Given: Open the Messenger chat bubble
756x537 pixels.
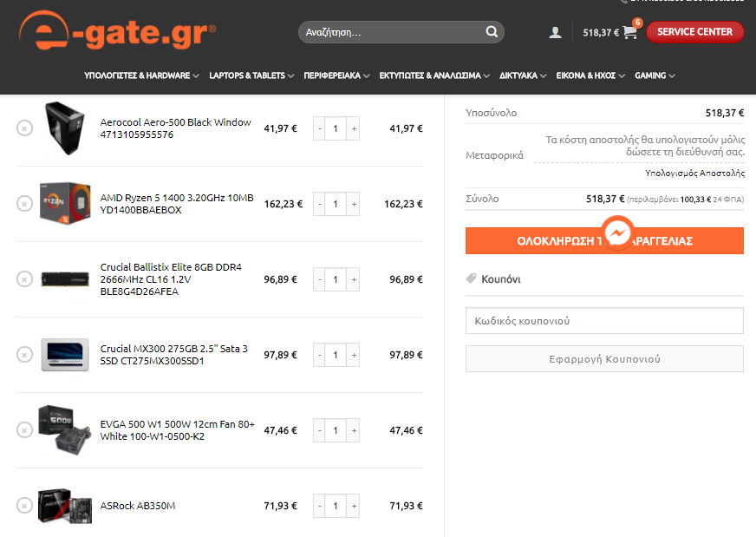Looking at the screenshot, I should coord(617,233).
